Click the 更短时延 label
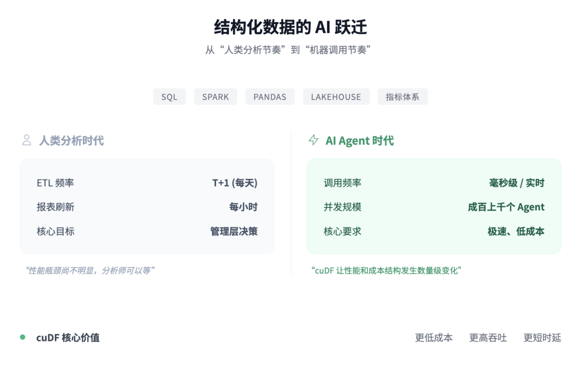Viewport: 588px width, 366px height. (542, 338)
